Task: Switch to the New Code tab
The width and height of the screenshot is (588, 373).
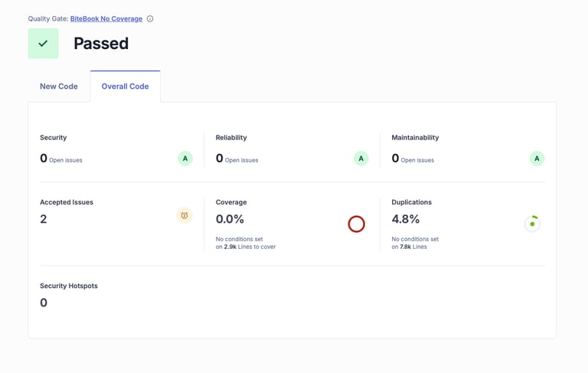Action: pos(59,87)
